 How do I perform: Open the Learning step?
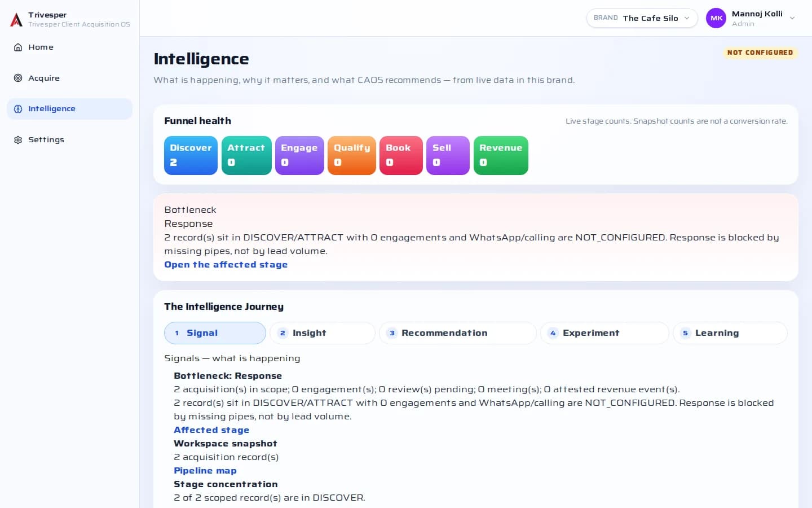(x=730, y=333)
